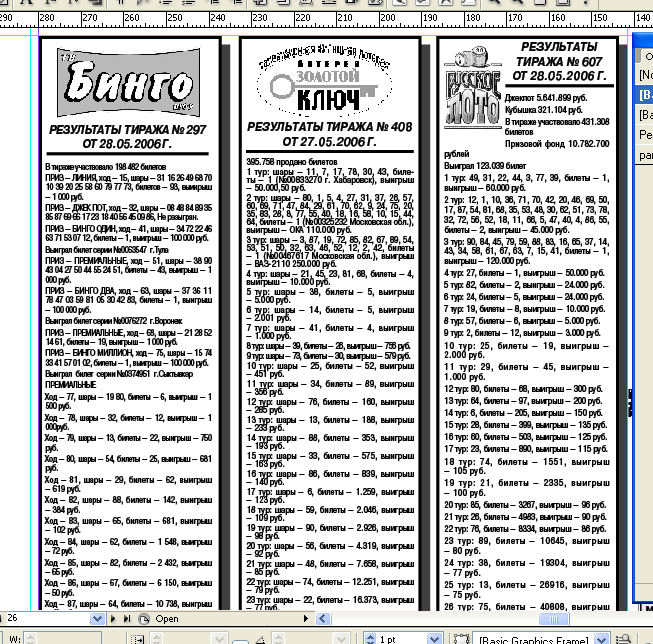The height and width of the screenshot is (644, 653).
Task: Click '4 тур: шары – 21, 45, 23, 81, 68' line
Action: [x=330, y=274]
